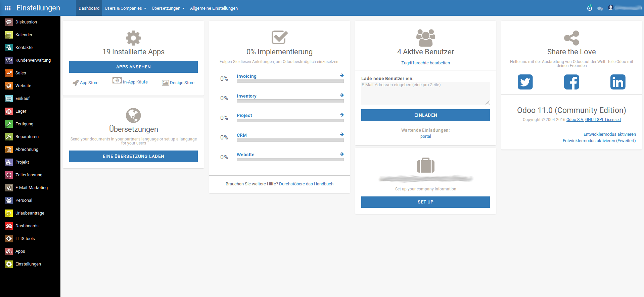Open the Urlaubsanträge sun icon
Viewport: 644px width, 297px height.
9,213
